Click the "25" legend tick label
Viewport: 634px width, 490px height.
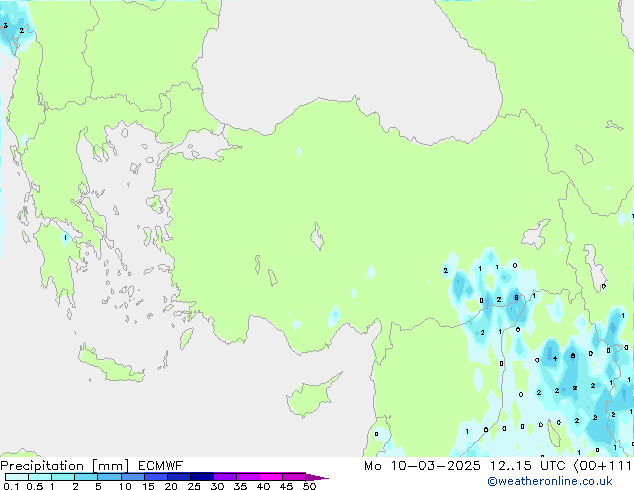pyautogui.click(x=194, y=486)
